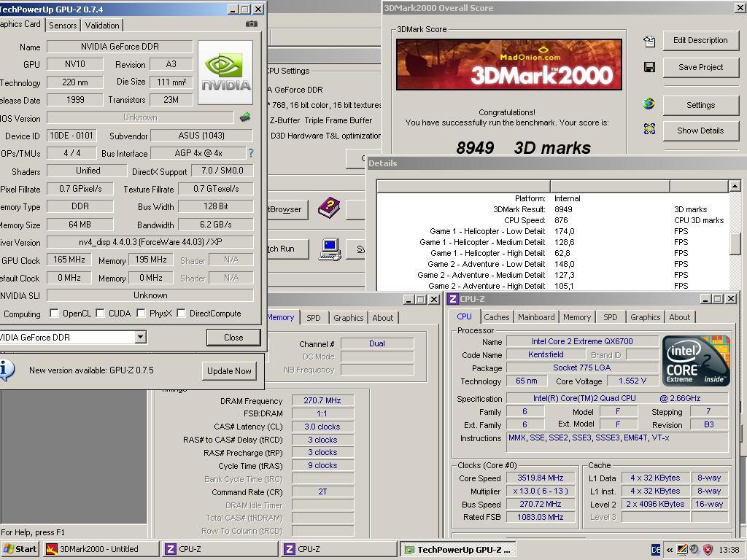Click the Edit Description button

coord(700,41)
